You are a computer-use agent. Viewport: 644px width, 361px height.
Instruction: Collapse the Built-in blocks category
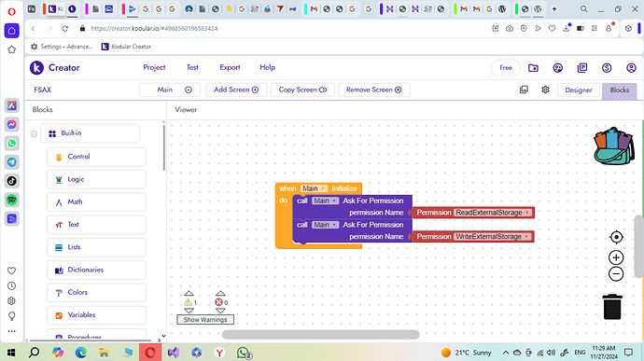(35, 133)
